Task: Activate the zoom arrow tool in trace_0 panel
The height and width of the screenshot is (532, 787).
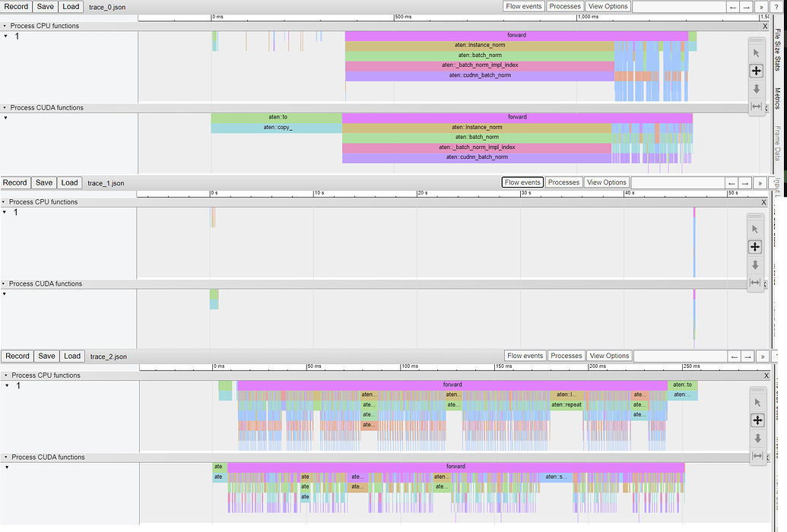Action: point(756,89)
